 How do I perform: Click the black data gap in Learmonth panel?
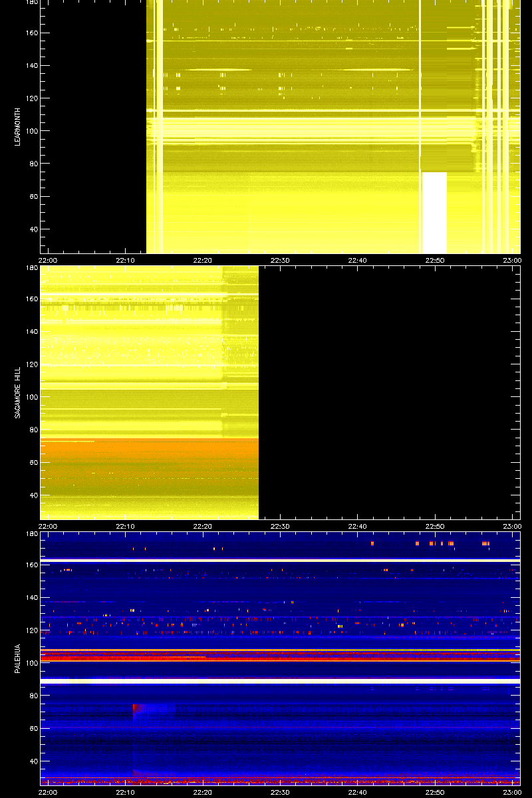pyautogui.click(x=93, y=126)
